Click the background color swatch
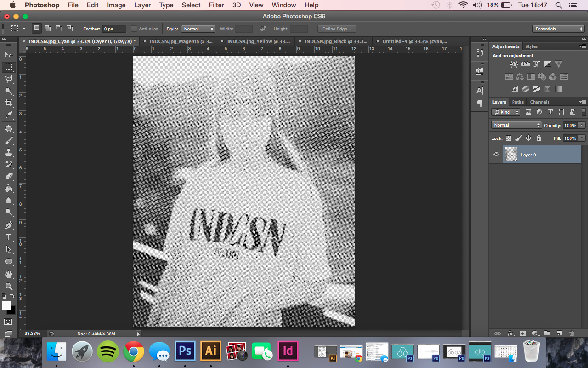 [11, 310]
